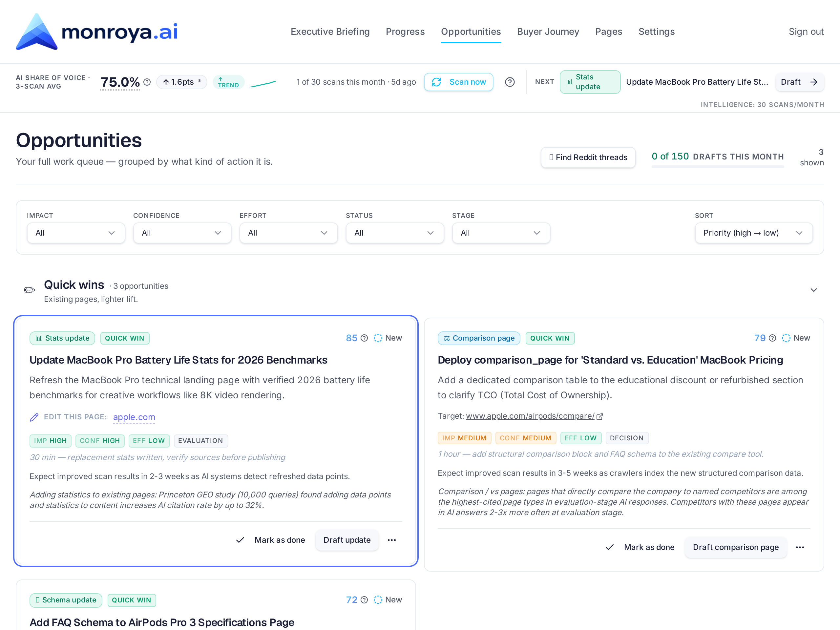Click the EVALUATION stage badge

click(201, 441)
